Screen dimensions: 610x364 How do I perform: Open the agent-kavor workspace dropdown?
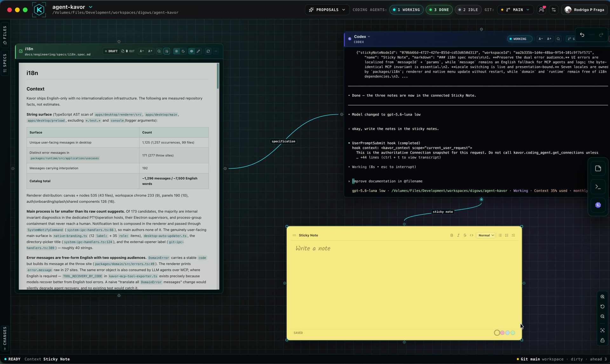(91, 7)
